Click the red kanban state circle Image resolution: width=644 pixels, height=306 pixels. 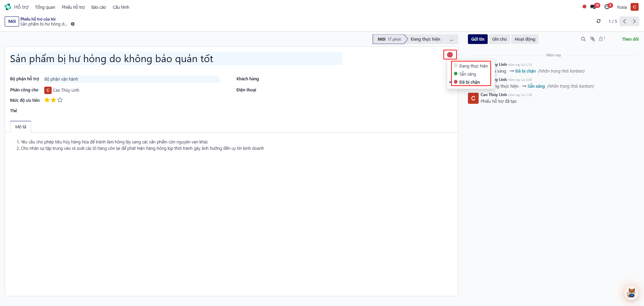click(450, 55)
